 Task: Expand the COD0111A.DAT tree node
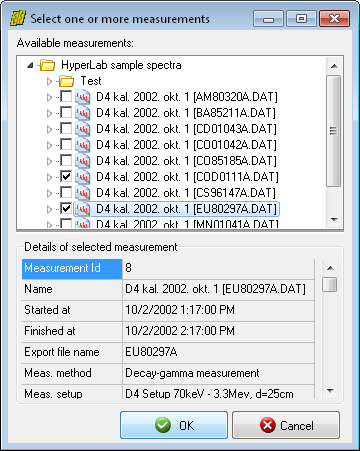(49, 177)
